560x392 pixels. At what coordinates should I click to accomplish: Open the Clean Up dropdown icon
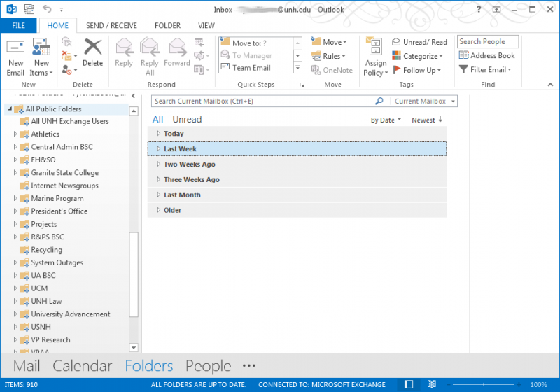point(69,56)
